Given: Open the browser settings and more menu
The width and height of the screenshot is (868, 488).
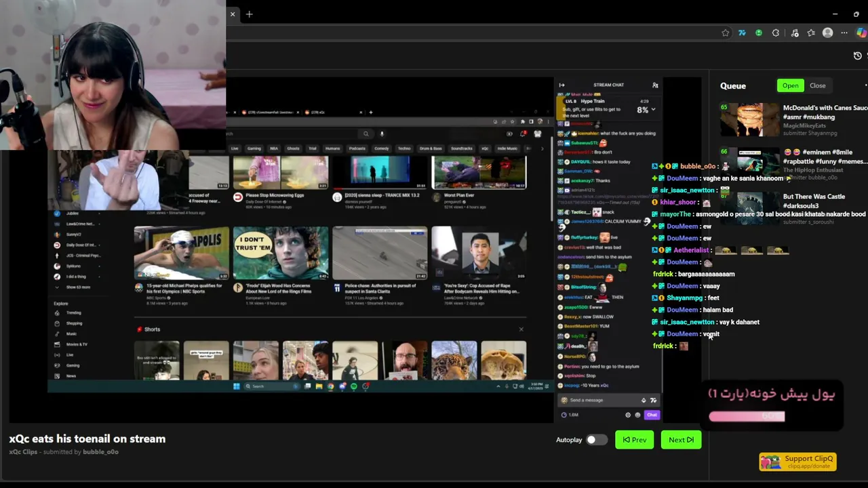Looking at the screenshot, I should [844, 33].
